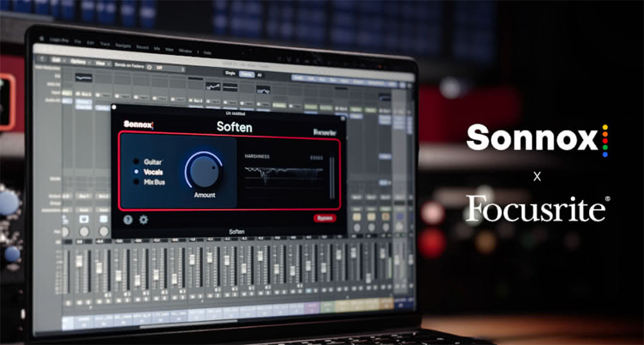Open the Soften help question-mark icon
The height and width of the screenshot is (345, 644).
pyautogui.click(x=128, y=220)
